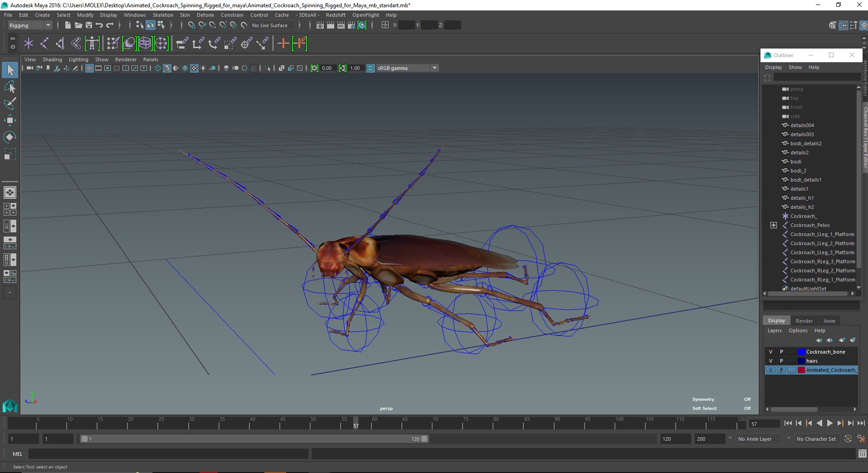Pick the Lasso Select tool in the toolbox
Screen dimensions: 868x473
click(x=10, y=87)
